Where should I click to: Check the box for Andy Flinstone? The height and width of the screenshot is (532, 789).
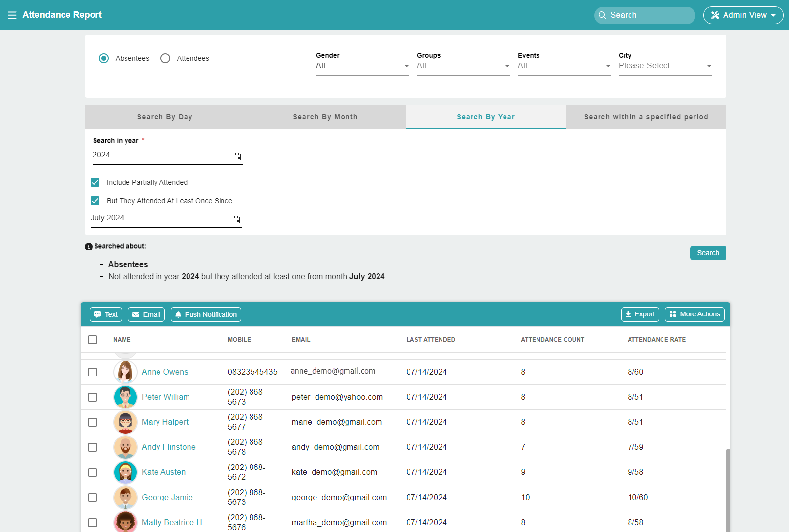click(93, 447)
